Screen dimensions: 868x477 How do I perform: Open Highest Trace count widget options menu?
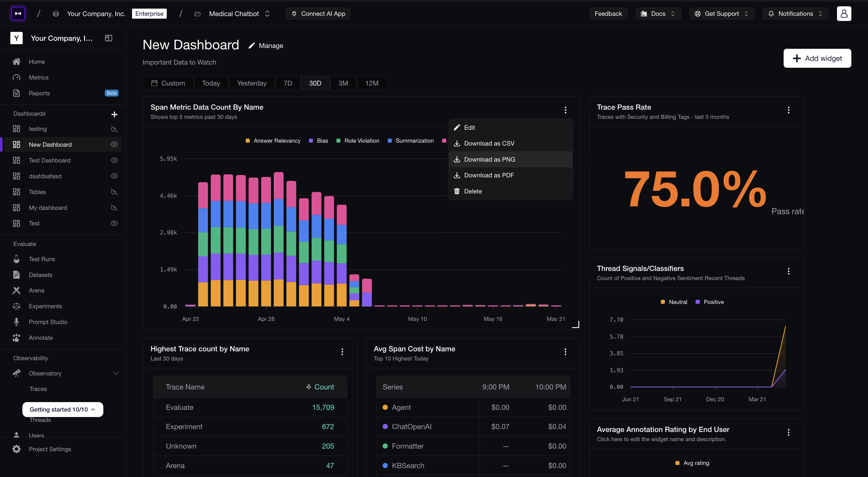(x=342, y=352)
